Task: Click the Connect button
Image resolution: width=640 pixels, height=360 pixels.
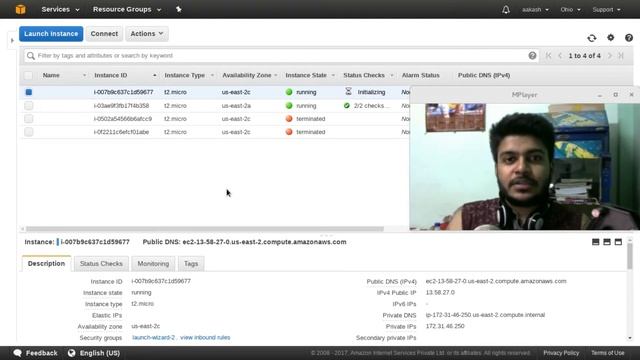Action: pyautogui.click(x=104, y=34)
